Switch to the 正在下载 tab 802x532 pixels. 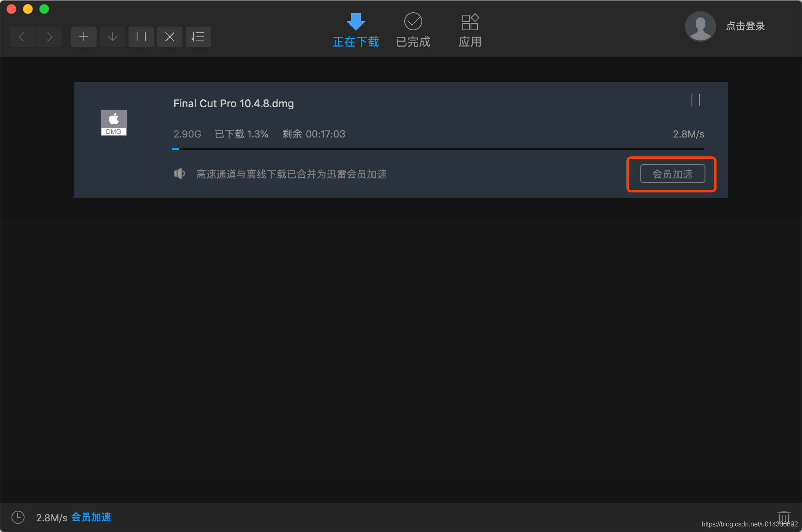[356, 31]
